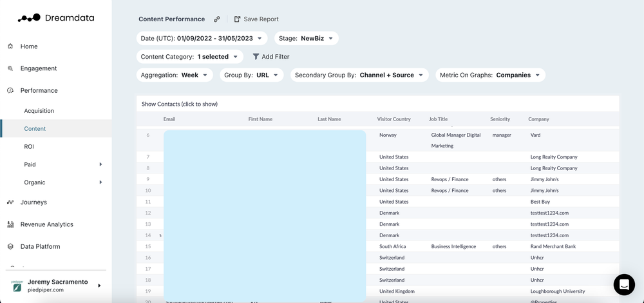Click the First Name column header

pyautogui.click(x=260, y=119)
